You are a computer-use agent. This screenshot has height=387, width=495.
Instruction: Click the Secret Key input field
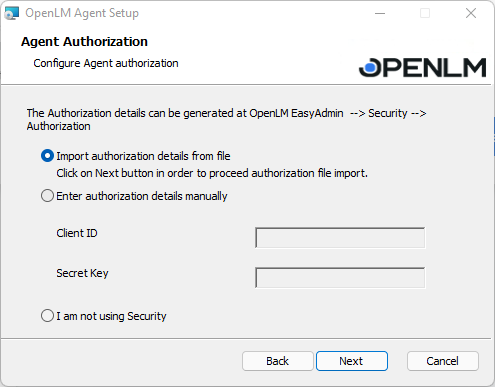coord(340,277)
